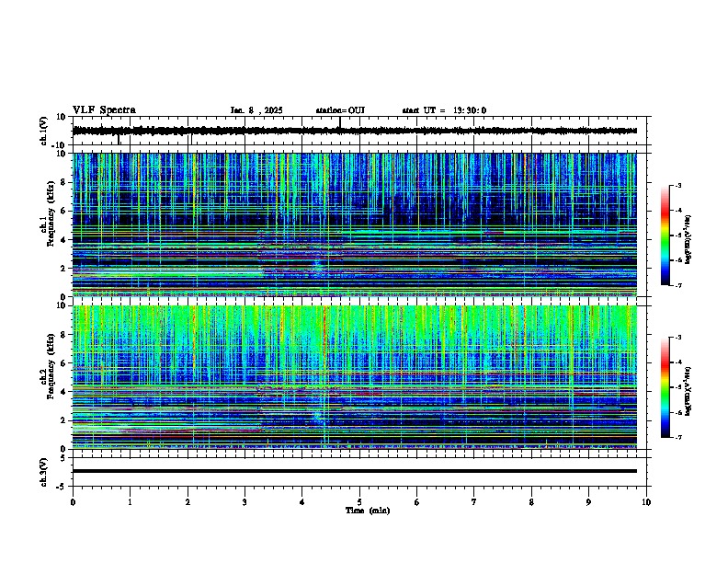
Task: Click the ch.3 flat voltage trace
Action: pyautogui.click(x=355, y=471)
